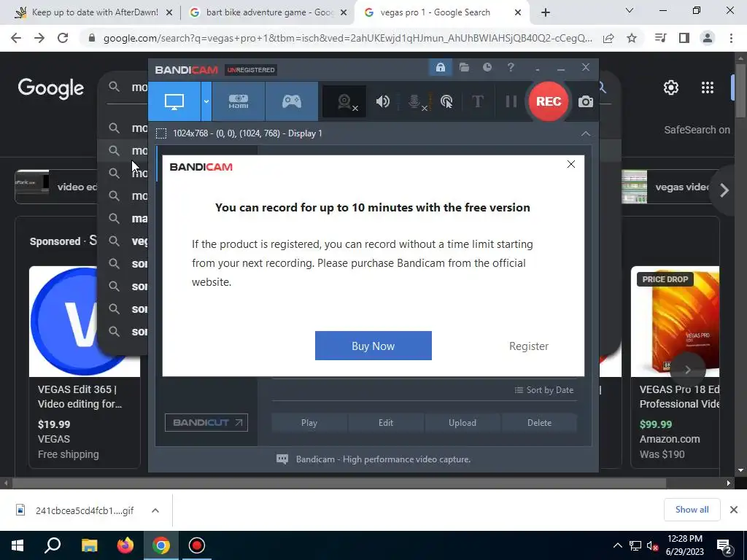
Task: Click the SafeSearch on label
Action: [697, 130]
